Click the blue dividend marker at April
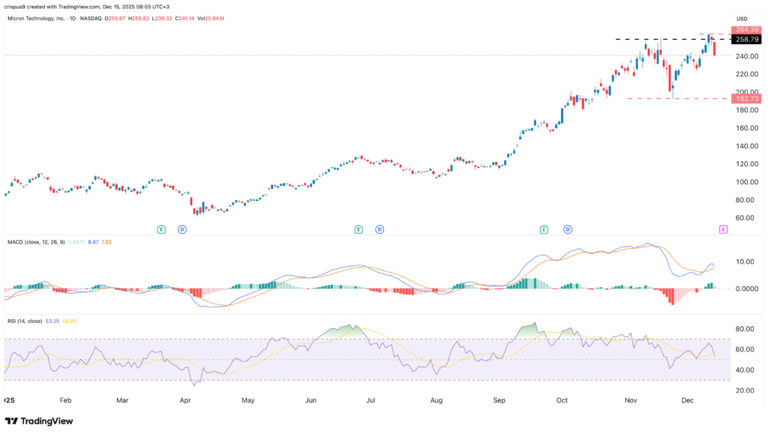Screen dimensions: 768x434 coord(182,229)
